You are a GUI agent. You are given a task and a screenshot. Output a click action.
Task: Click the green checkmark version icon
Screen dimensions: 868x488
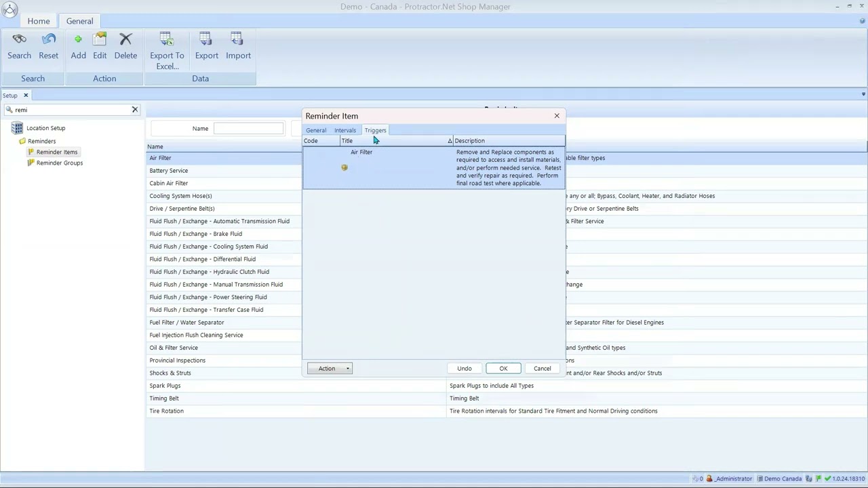(827, 479)
